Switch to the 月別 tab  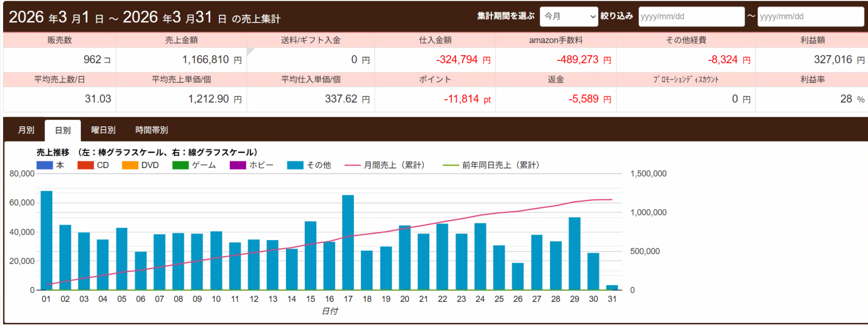(x=26, y=130)
